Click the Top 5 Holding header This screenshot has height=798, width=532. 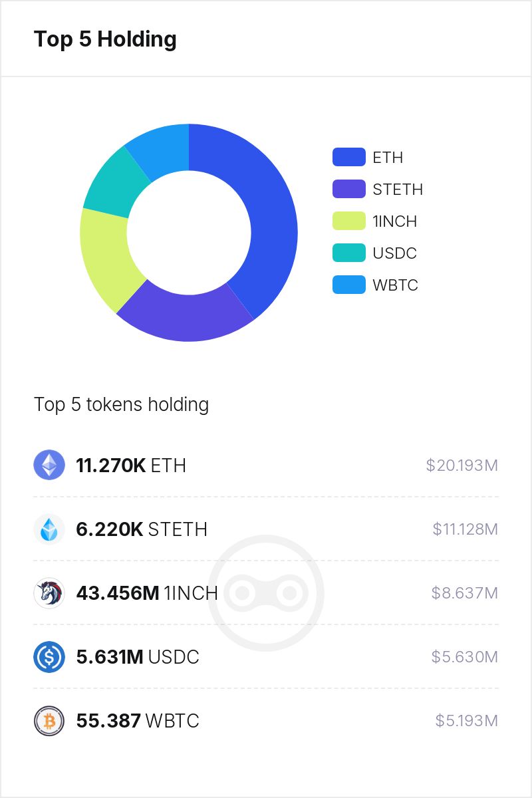pyautogui.click(x=105, y=39)
